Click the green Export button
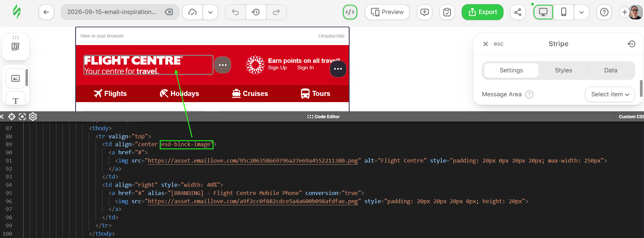Image resolution: width=644 pixels, height=238 pixels. click(x=482, y=12)
